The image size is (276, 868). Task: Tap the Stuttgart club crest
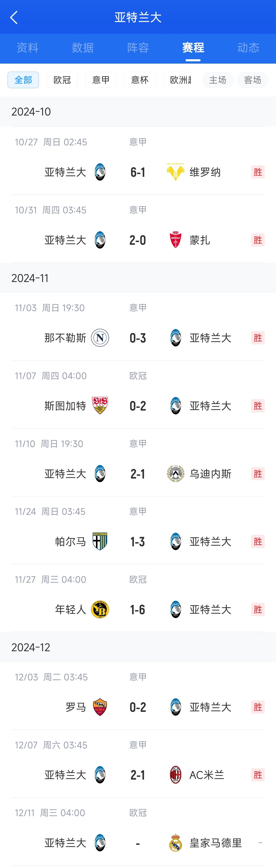(100, 406)
